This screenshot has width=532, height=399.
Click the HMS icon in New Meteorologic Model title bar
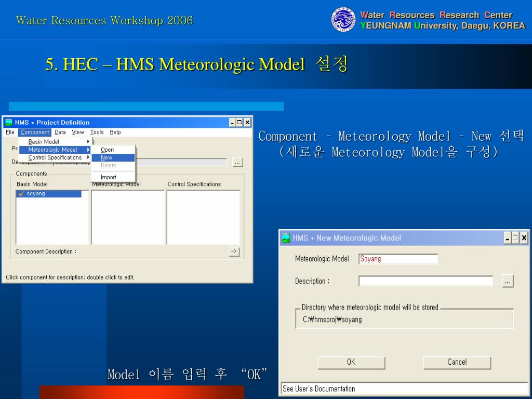[x=286, y=238]
